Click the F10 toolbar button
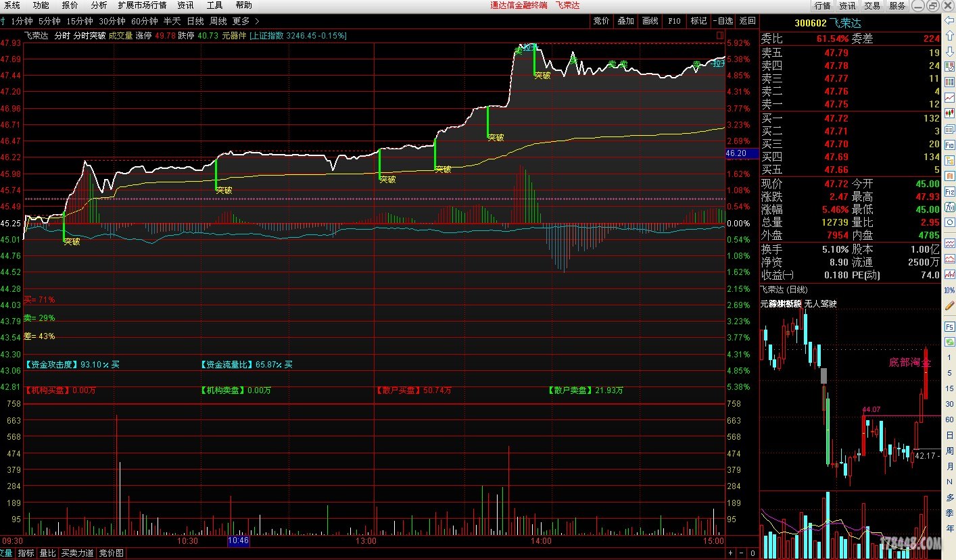 tap(674, 21)
